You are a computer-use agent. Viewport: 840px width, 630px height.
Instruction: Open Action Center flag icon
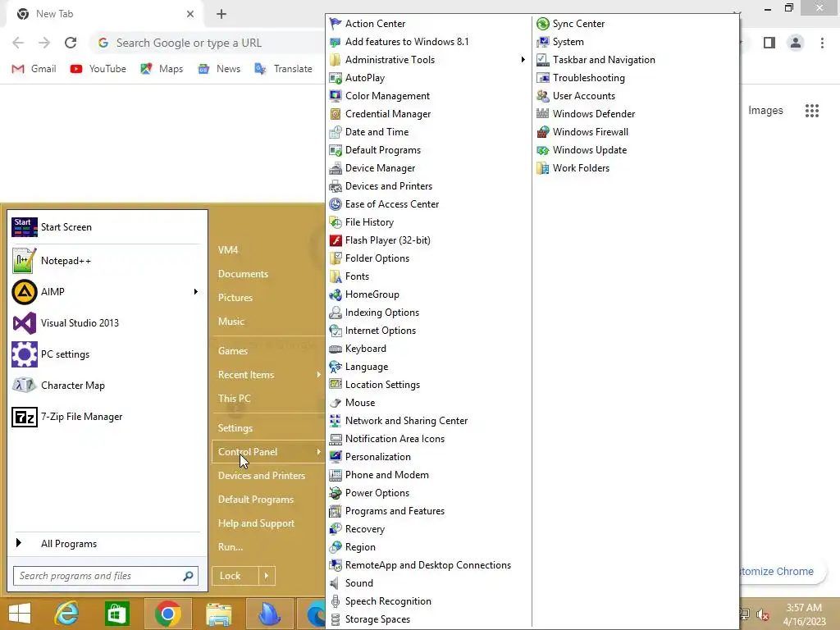click(336, 24)
